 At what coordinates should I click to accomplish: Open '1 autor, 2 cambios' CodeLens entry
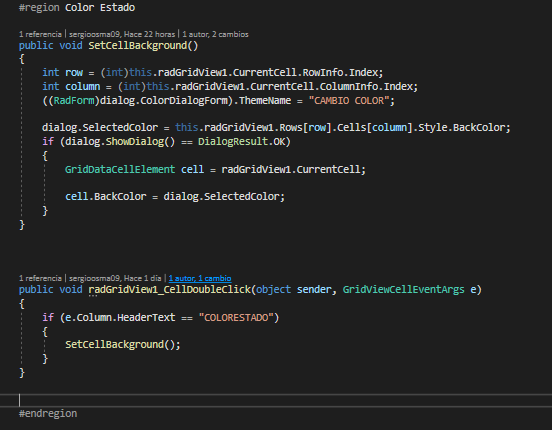pyautogui.click(x=215, y=34)
